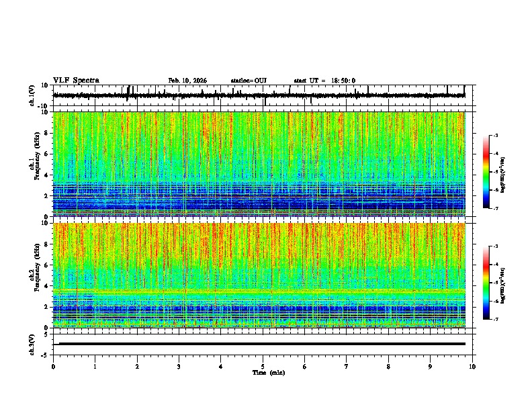532x411 pixels.
Task: Click the time axis tick label "9"
Action: (430, 367)
